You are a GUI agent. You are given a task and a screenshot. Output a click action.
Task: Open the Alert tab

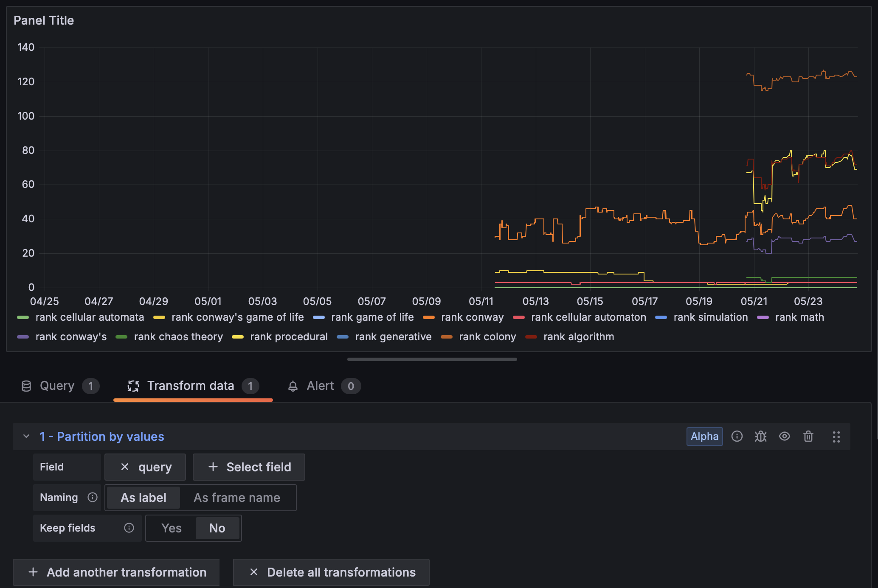pyautogui.click(x=320, y=386)
